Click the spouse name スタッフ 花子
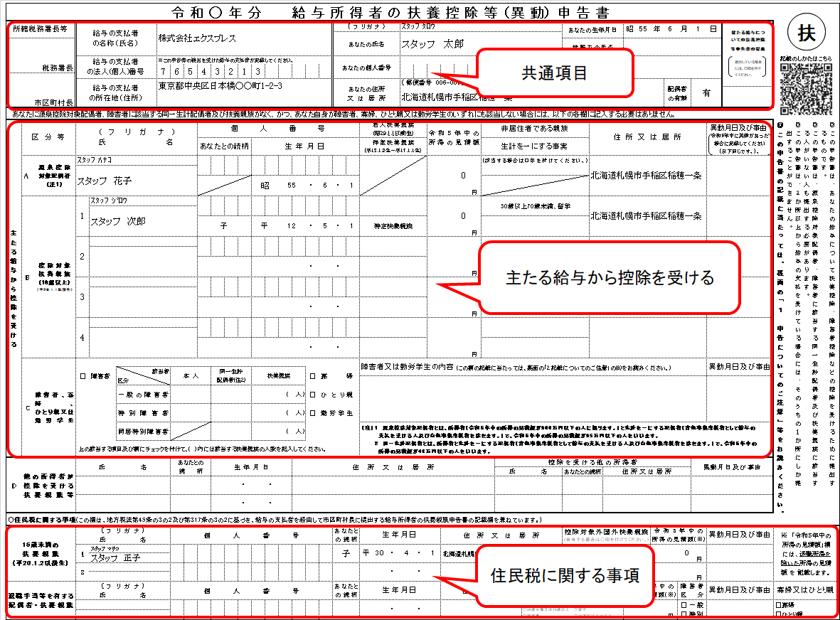Screen dimensions: 840x620 (x=105, y=181)
